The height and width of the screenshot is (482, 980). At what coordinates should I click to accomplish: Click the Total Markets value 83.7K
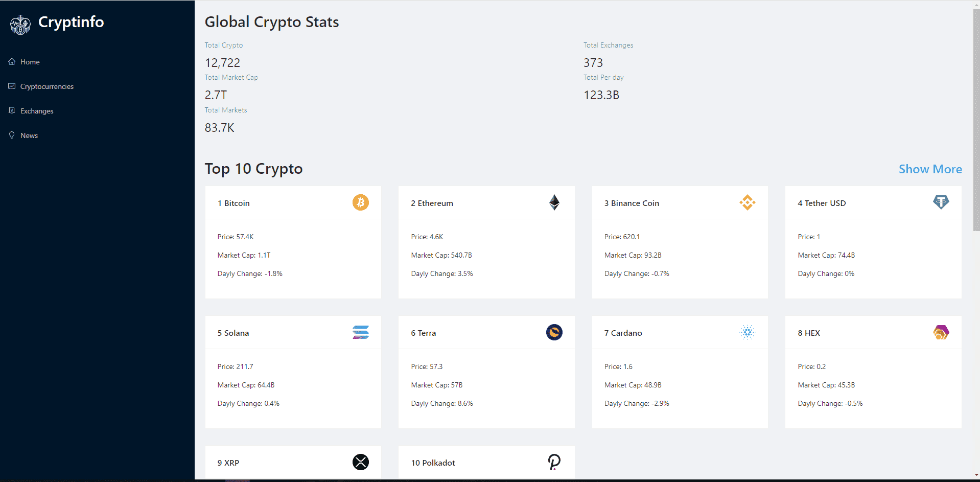coord(219,128)
